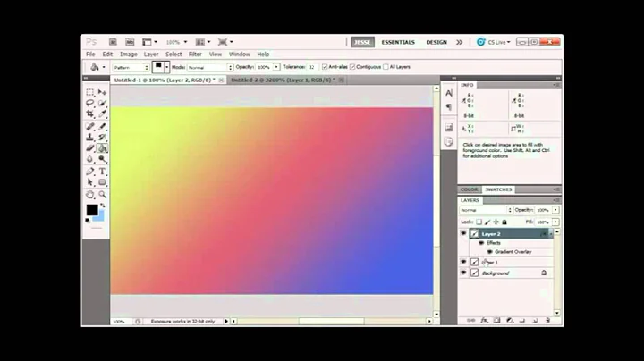Launch Mini Bridge from application bar
644x361 pixels.
130,42
